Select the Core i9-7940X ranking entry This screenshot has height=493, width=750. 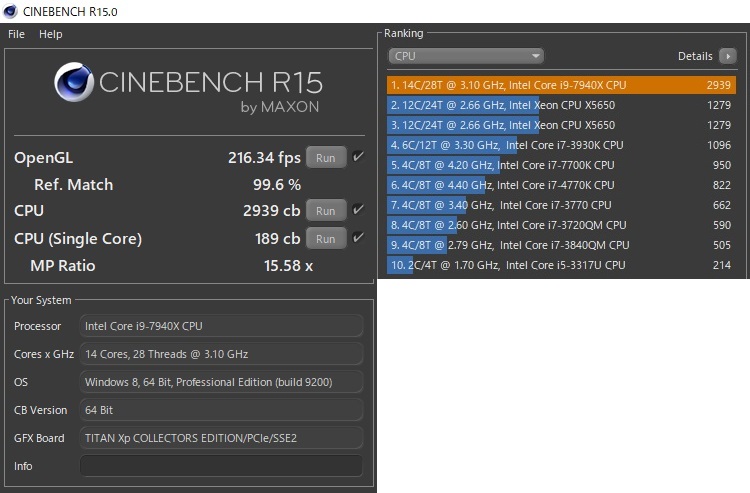(x=561, y=85)
